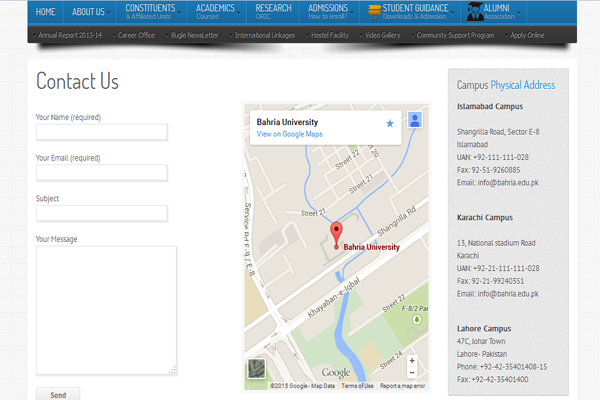The height and width of the screenshot is (400, 600).
Task: Click the Subject input field
Action: tap(102, 213)
